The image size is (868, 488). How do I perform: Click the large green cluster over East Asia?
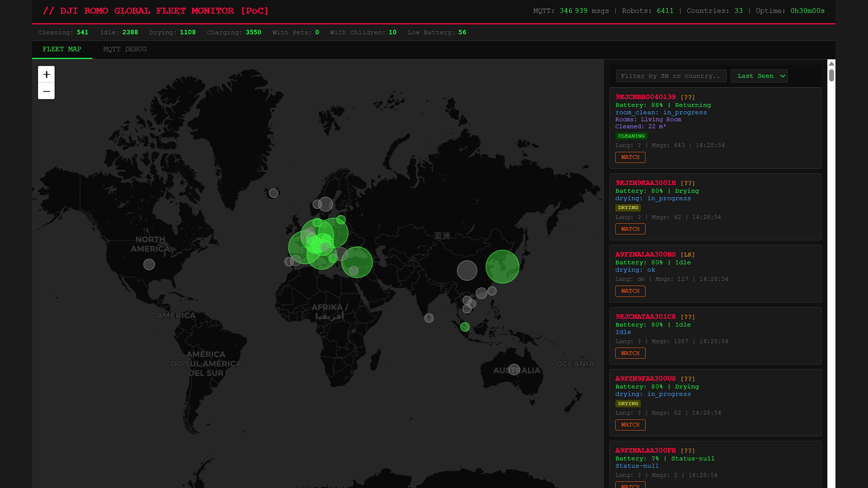[502, 267]
